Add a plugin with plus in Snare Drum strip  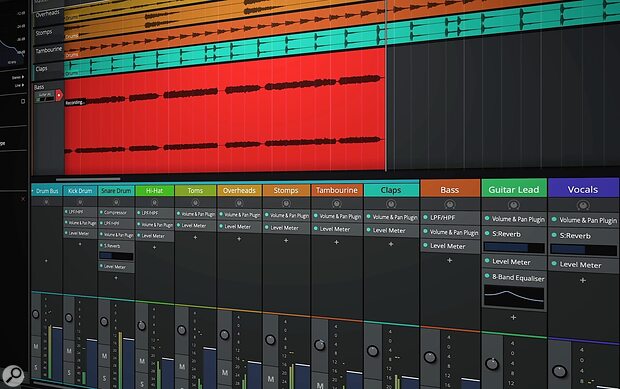[116, 278]
